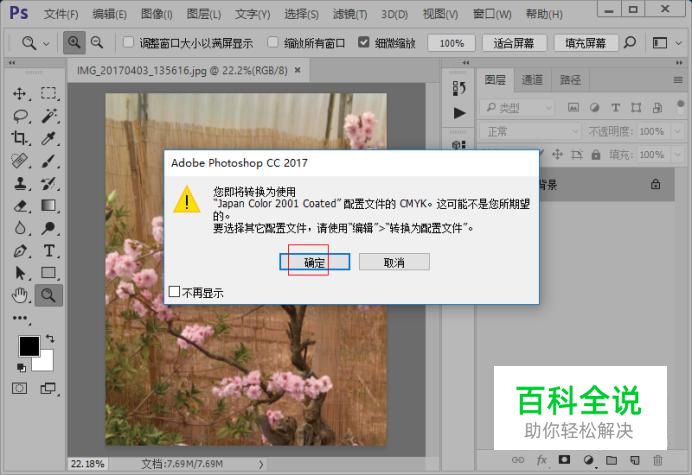The width and height of the screenshot is (692, 475).
Task: Open the layer blend mode dropdown
Action: [530, 132]
